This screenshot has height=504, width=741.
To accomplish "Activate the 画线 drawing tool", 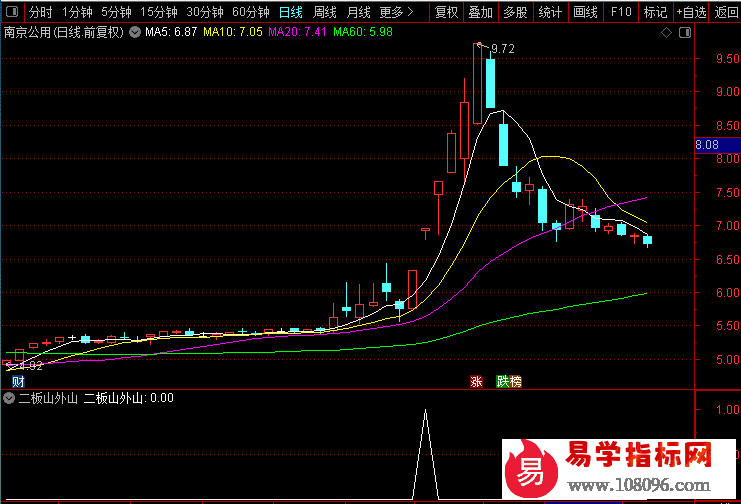I will point(585,12).
